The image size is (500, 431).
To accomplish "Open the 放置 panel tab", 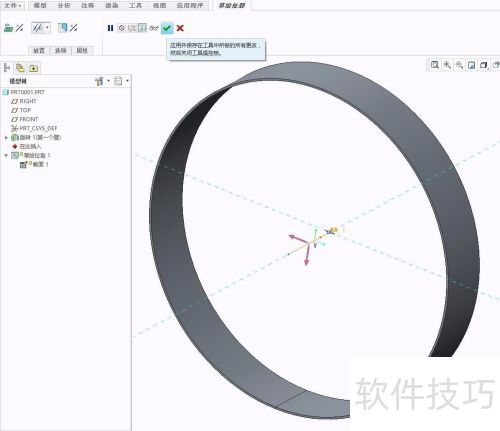I will click(x=39, y=51).
